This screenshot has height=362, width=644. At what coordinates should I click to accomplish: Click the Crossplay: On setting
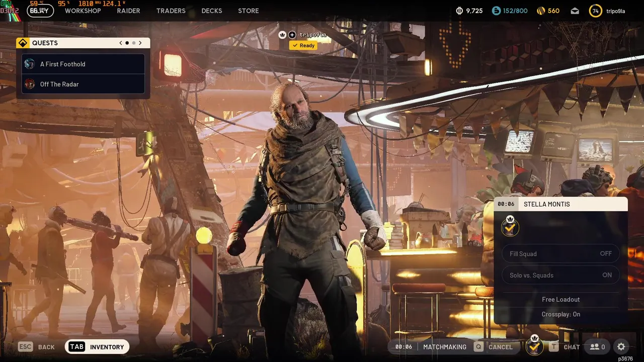(x=560, y=314)
